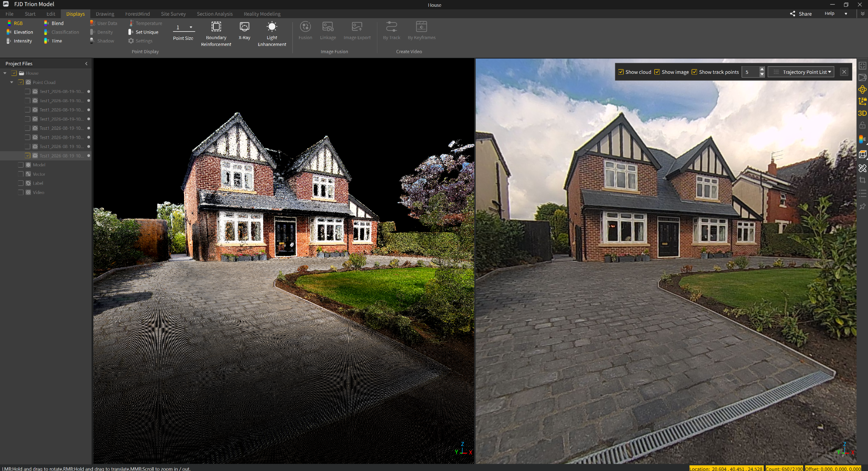This screenshot has height=471, width=868.
Task: Select the measurement ruler tool
Action: pos(862,168)
